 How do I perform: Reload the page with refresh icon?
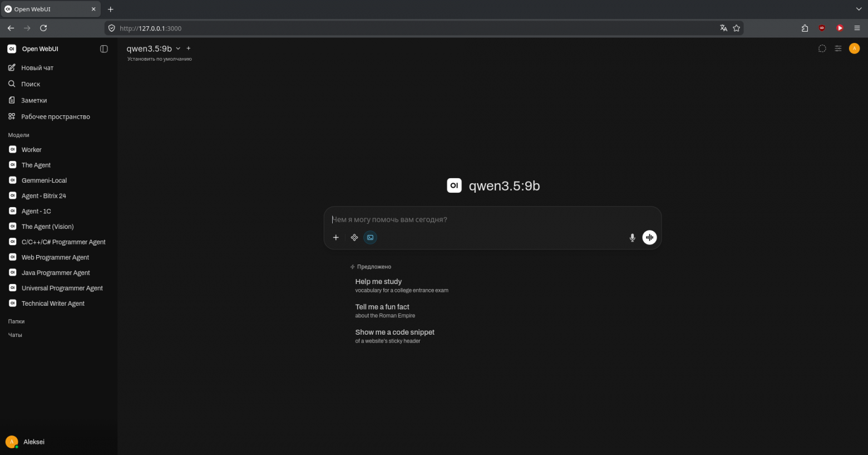43,28
